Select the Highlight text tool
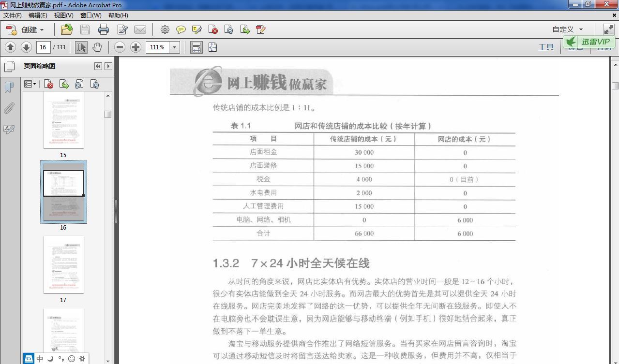The width and height of the screenshot is (619, 364). click(196, 29)
